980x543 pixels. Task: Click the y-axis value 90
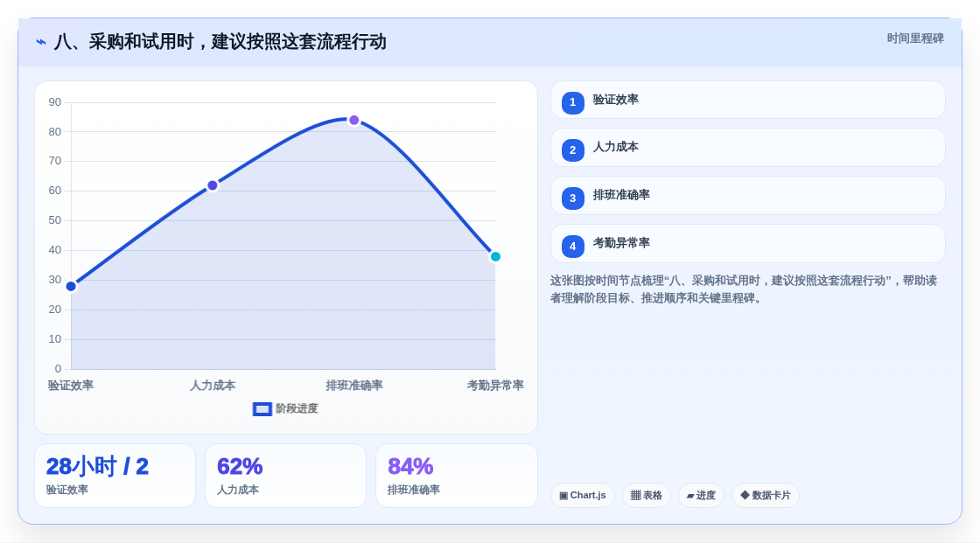tap(55, 102)
